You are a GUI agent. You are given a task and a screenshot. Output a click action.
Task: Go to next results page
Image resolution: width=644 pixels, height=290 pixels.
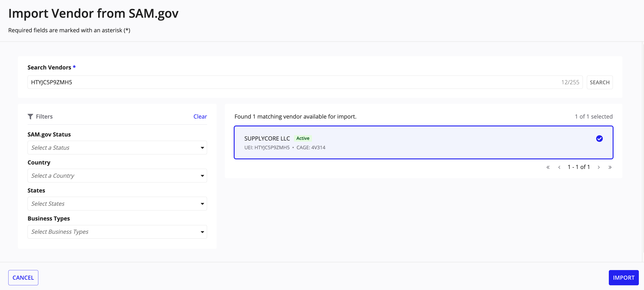tap(599, 167)
